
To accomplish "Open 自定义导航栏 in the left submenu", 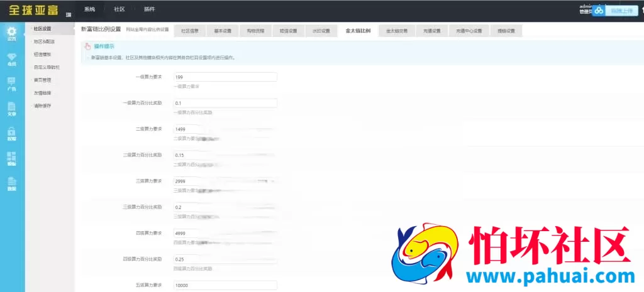I will pos(47,67).
